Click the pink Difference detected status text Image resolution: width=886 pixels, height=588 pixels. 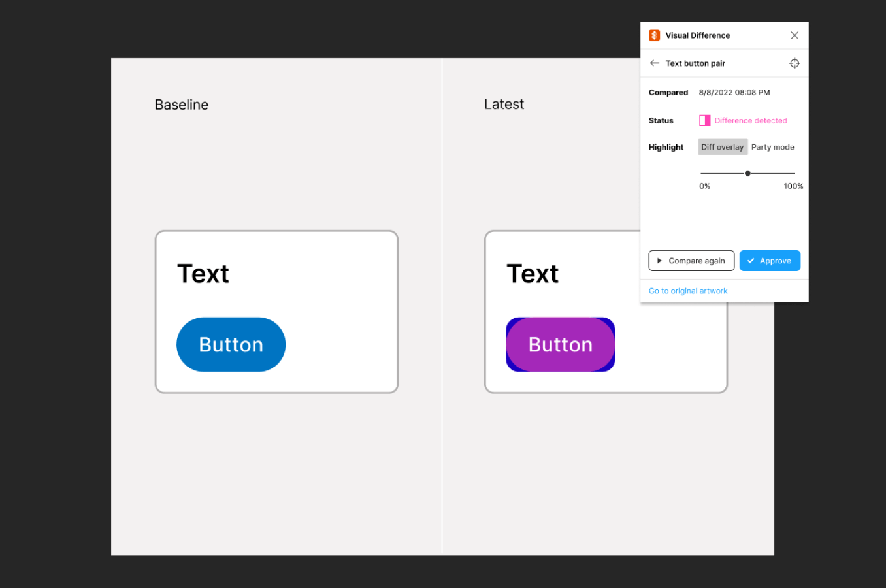click(750, 120)
